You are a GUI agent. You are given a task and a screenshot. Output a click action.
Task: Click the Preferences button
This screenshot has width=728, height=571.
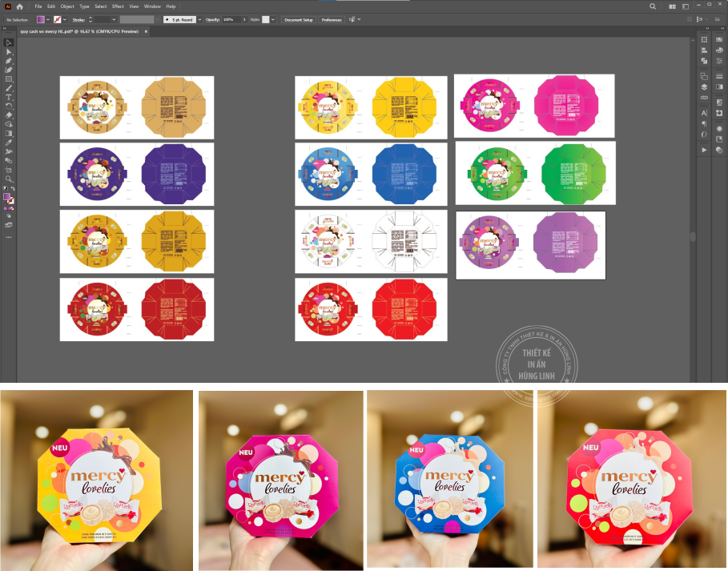point(332,19)
